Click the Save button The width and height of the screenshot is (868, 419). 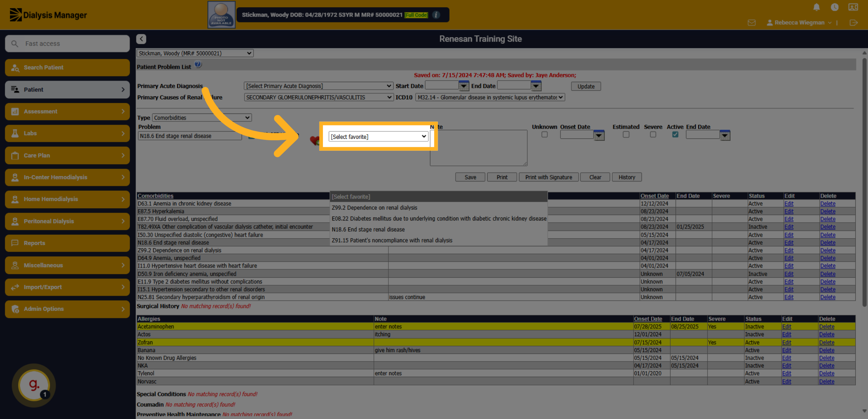[x=470, y=177]
